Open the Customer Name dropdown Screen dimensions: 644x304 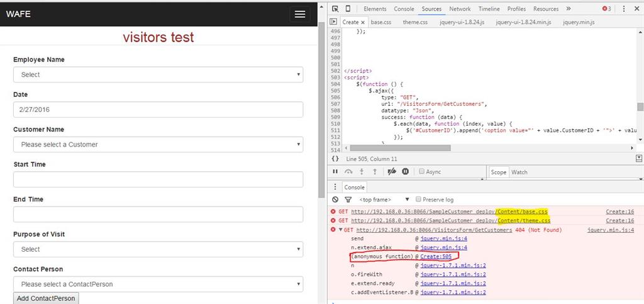[x=158, y=145]
